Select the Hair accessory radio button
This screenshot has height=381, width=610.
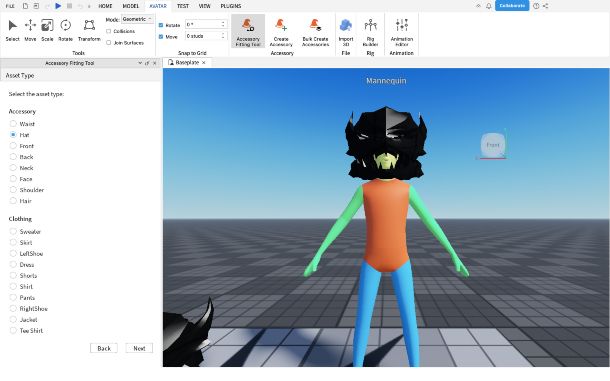click(x=13, y=201)
